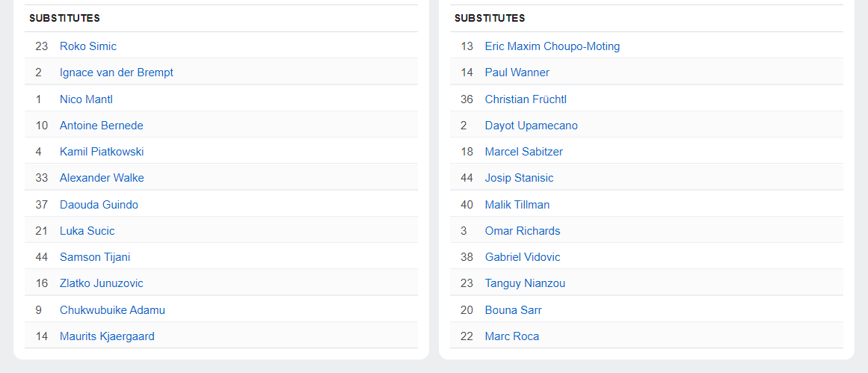
Task: Open Marcel Sabitzer's player page
Action: pyautogui.click(x=524, y=152)
